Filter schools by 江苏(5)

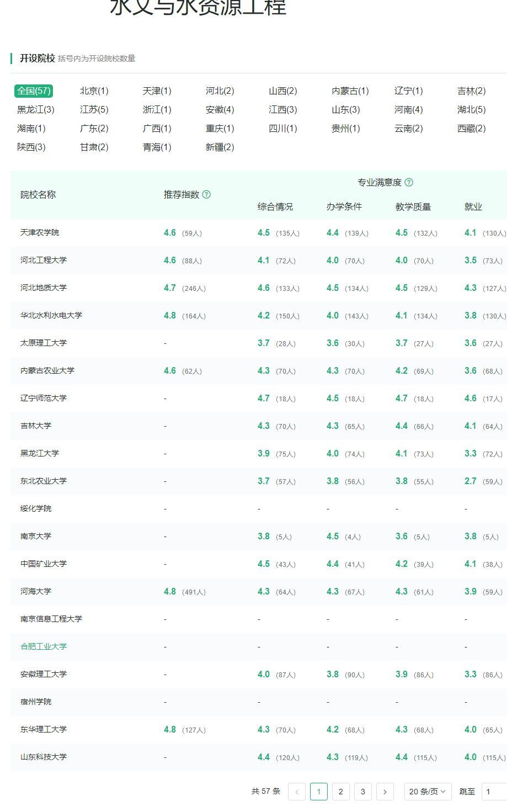point(94,109)
